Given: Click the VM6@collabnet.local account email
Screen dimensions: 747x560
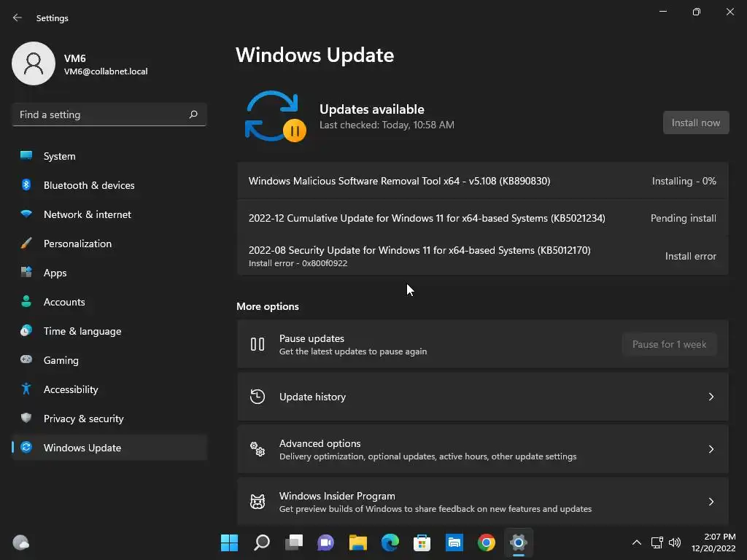Looking at the screenshot, I should coord(106,71).
